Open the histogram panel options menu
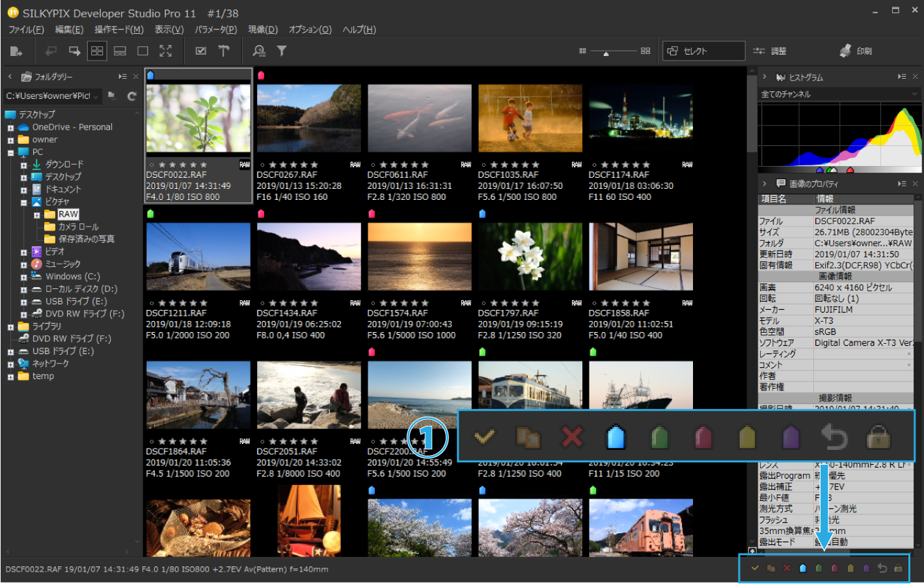The image size is (924, 584). [902, 77]
